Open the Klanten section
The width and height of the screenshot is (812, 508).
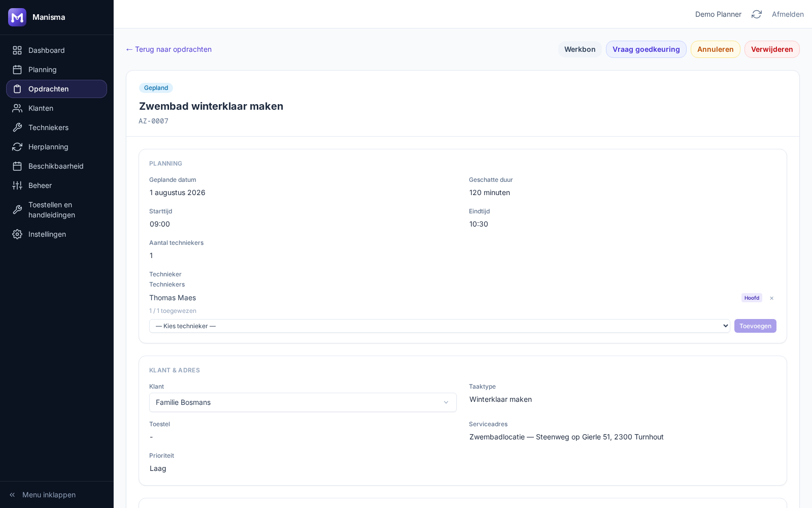(56, 108)
